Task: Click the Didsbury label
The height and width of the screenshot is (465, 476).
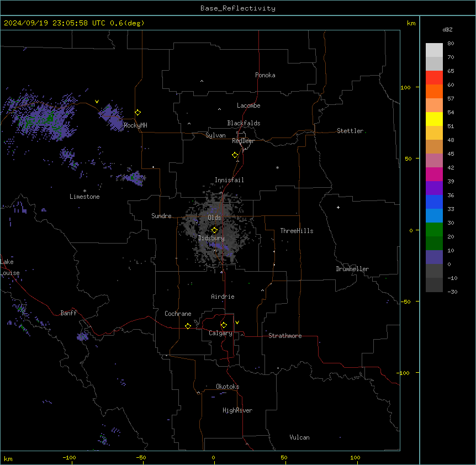Action: pyautogui.click(x=211, y=238)
